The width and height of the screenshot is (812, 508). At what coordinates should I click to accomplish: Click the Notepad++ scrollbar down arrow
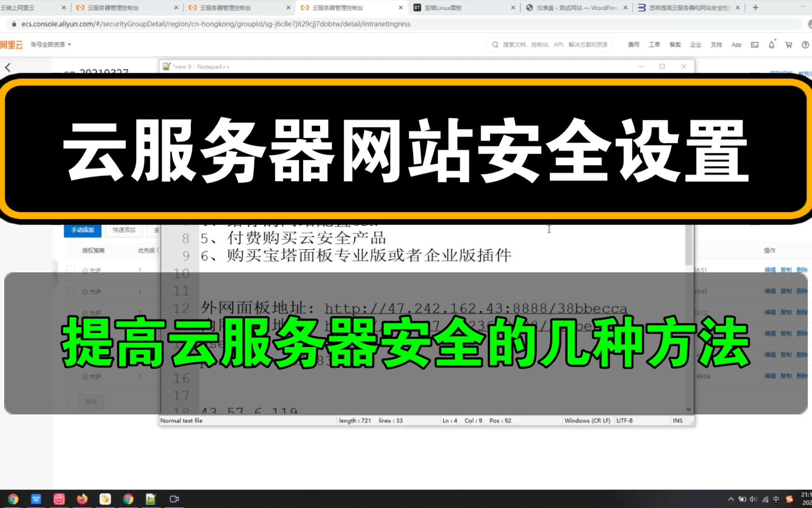[x=688, y=409]
